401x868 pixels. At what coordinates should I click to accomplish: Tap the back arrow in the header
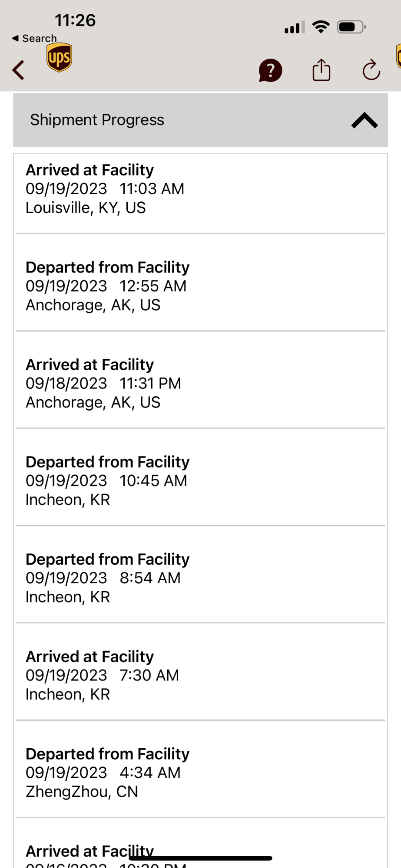18,70
